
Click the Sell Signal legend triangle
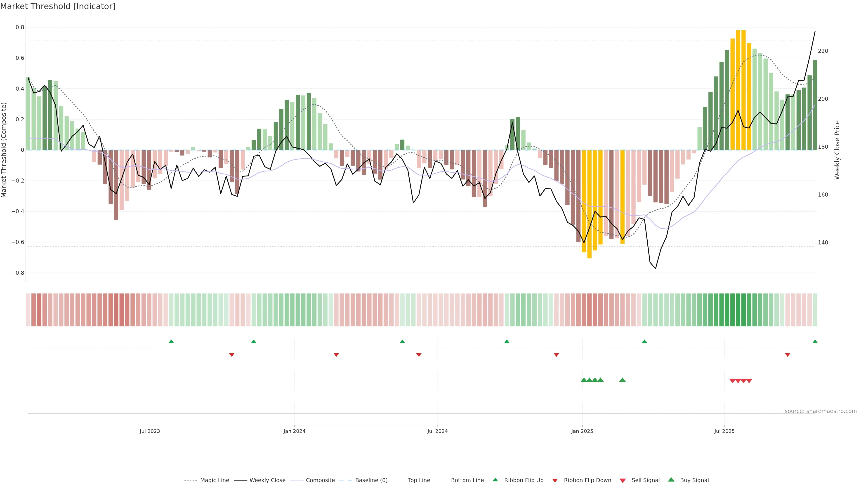[623, 481]
